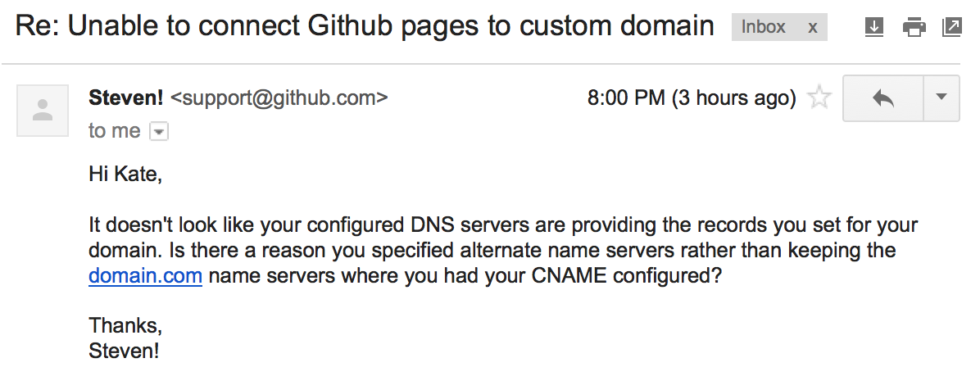Image resolution: width=980 pixels, height=390 pixels.
Task: Open the domain.com link
Action: coord(145,275)
